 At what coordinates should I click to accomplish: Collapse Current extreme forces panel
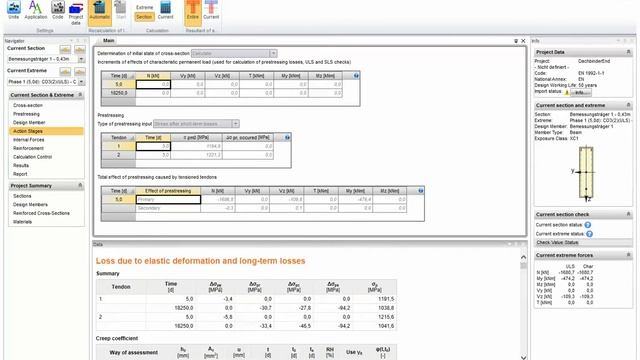click(628, 255)
